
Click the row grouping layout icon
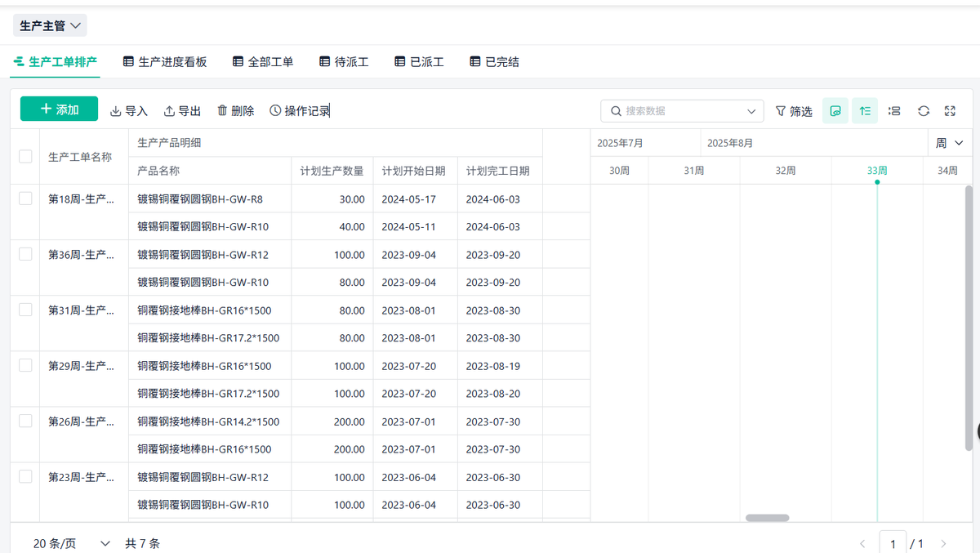click(x=894, y=111)
